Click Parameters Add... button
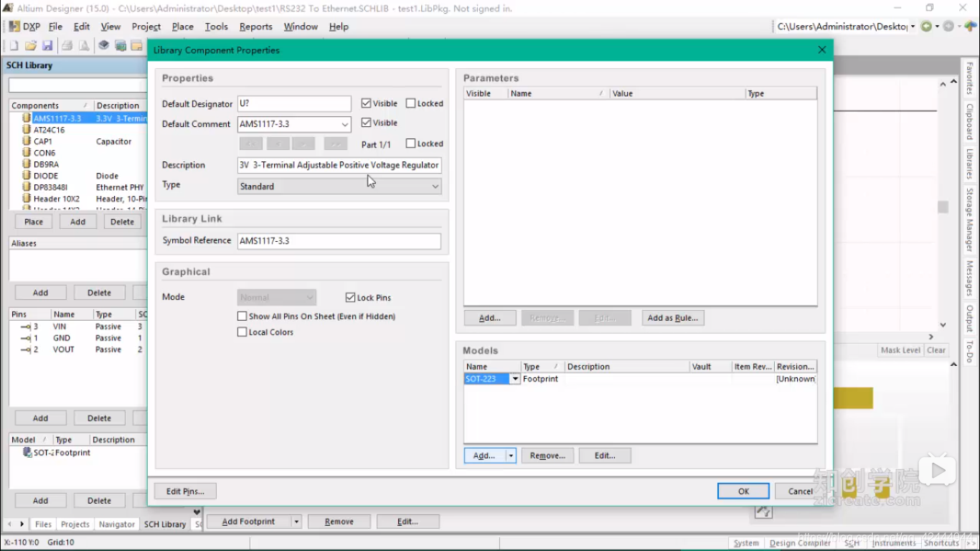 click(x=490, y=318)
